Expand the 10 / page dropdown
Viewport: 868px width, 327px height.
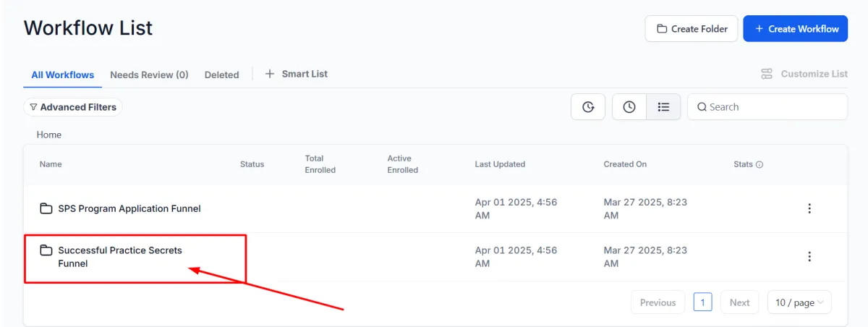[799, 302]
